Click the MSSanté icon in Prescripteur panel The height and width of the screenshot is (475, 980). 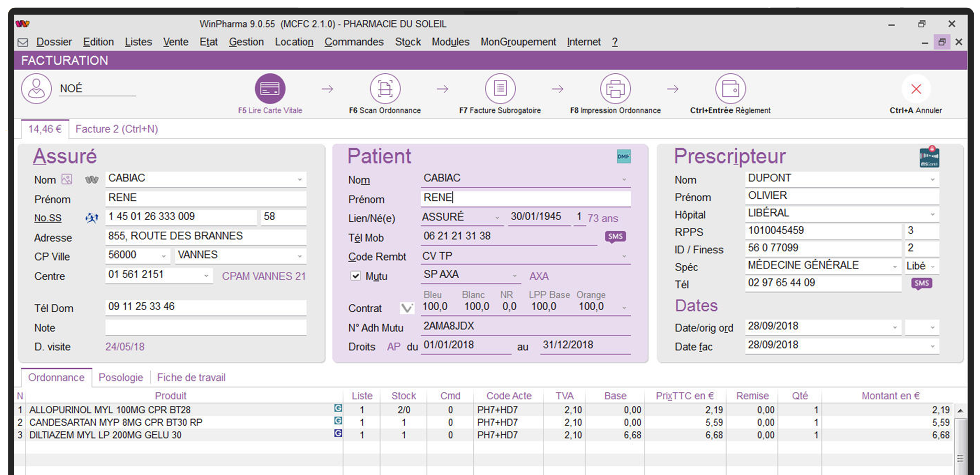coord(930,157)
